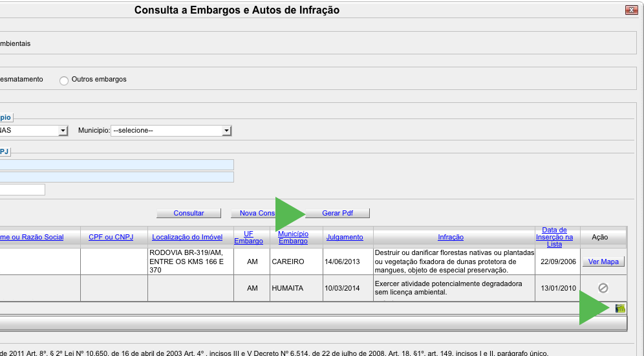Expand the state dropdown left of Município

pos(63,131)
